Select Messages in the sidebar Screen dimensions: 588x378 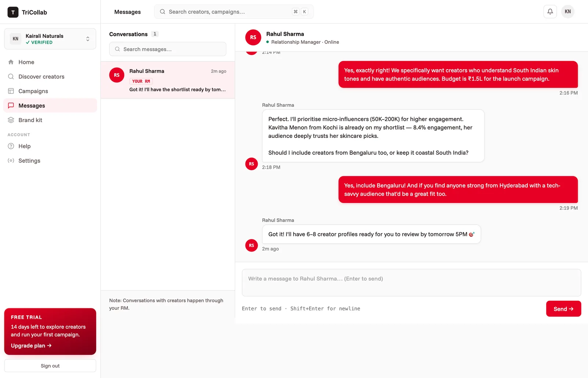(x=50, y=106)
